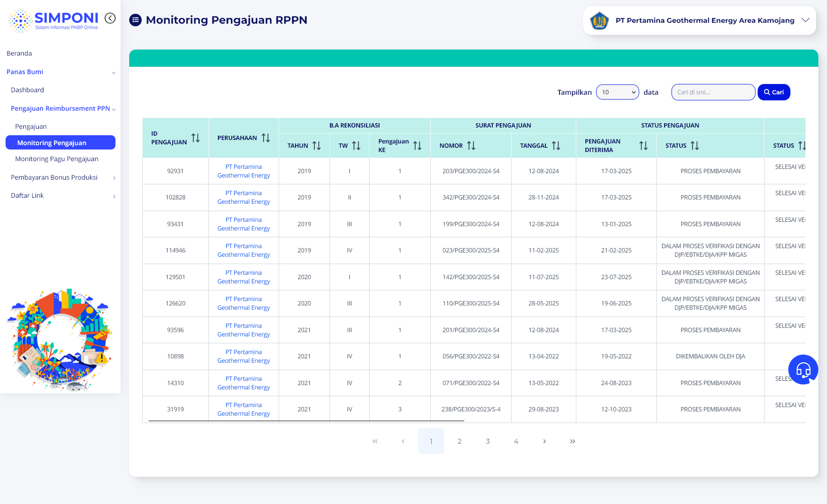Sort by Tanggal column arrows
Image resolution: width=827 pixels, height=504 pixels.
pyautogui.click(x=556, y=146)
